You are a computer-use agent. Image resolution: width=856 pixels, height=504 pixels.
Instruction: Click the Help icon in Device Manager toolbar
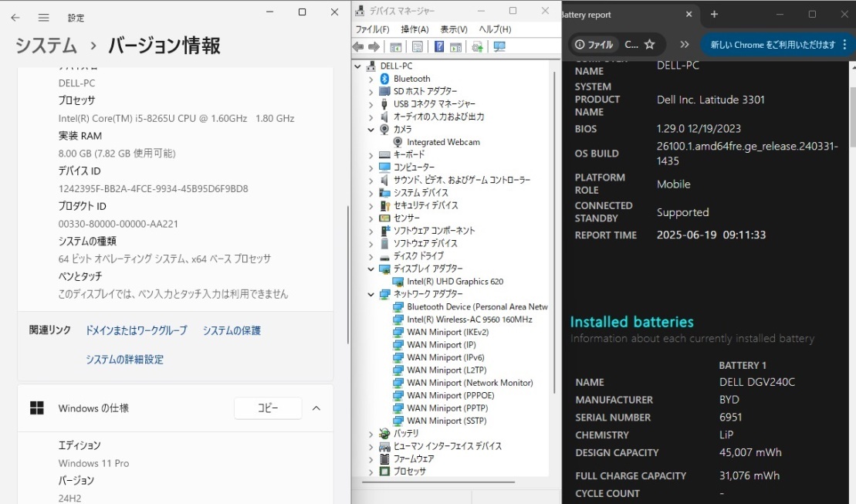tap(440, 46)
